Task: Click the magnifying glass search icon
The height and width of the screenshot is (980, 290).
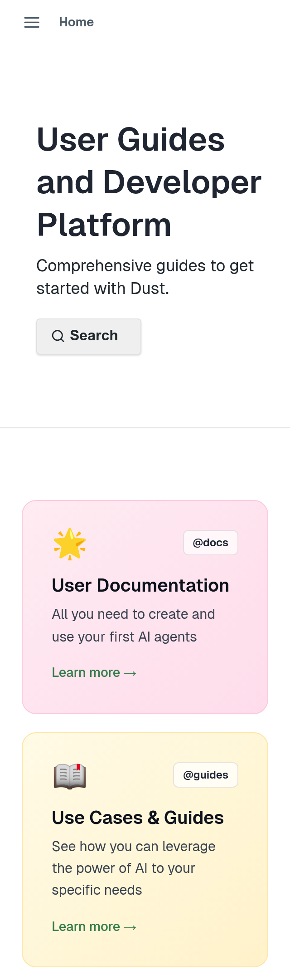Action: click(x=58, y=336)
